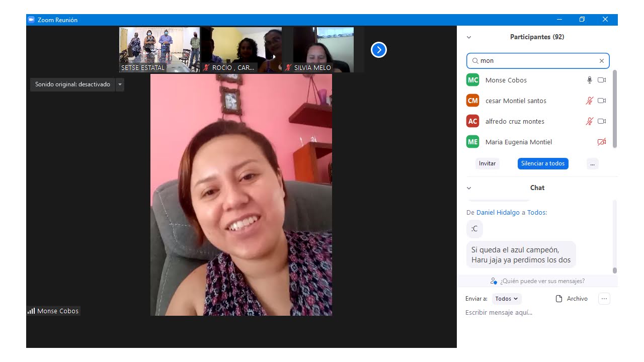
Task: Show next page of video thumbnails
Action: point(379,50)
